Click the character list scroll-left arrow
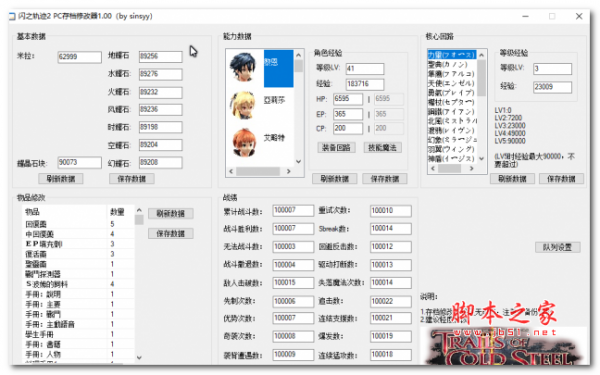Viewport: 600px width, 375px height. (231, 171)
